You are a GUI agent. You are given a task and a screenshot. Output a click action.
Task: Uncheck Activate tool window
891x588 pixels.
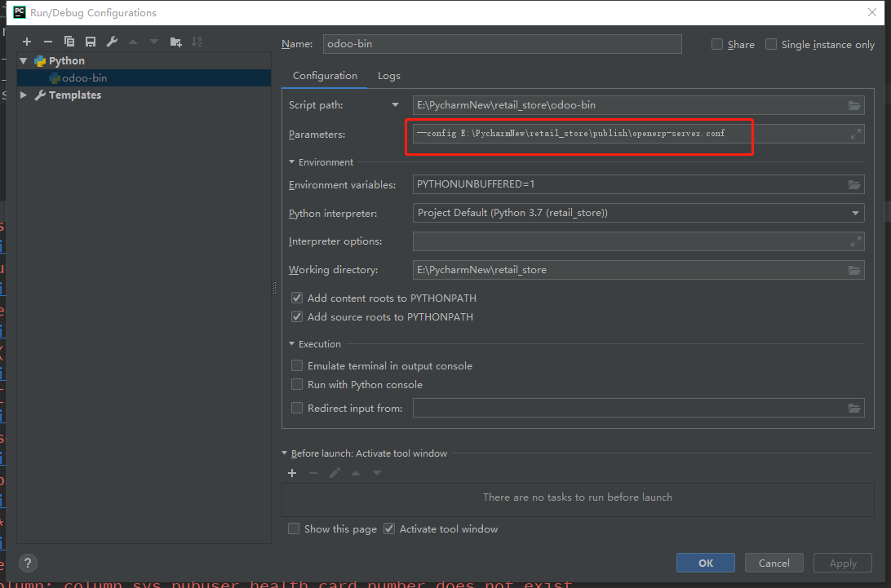pyautogui.click(x=389, y=529)
